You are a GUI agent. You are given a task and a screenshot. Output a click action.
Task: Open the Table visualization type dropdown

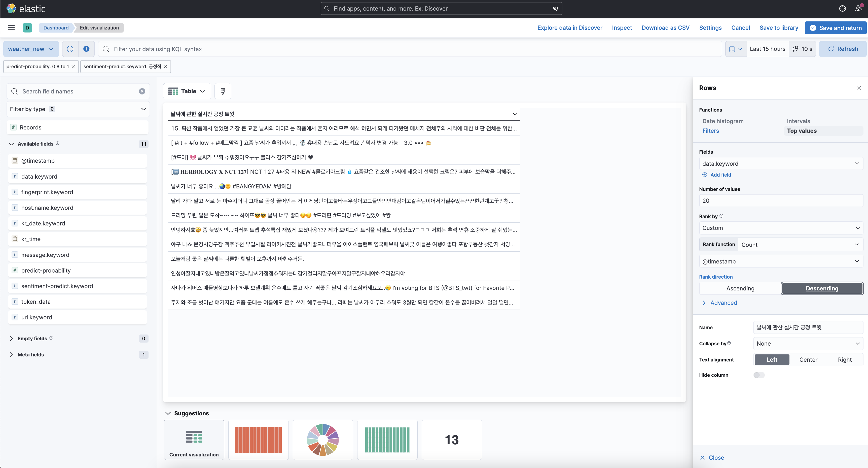pyautogui.click(x=187, y=91)
